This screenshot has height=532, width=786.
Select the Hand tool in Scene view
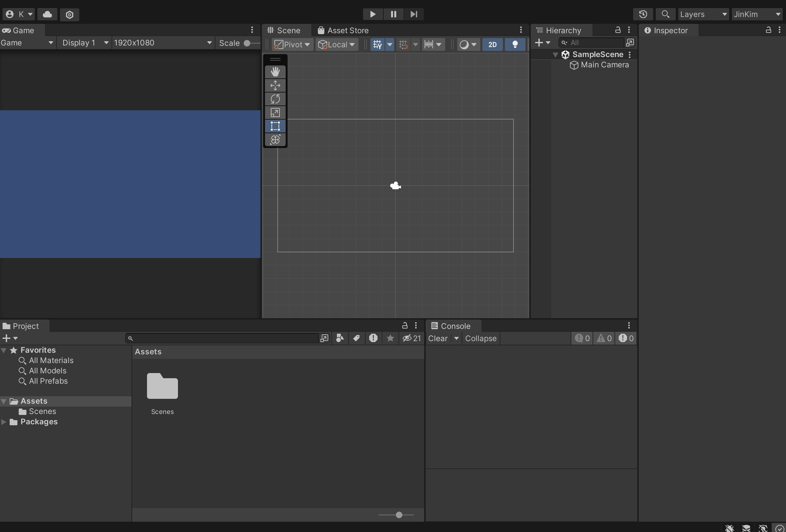[275, 72]
